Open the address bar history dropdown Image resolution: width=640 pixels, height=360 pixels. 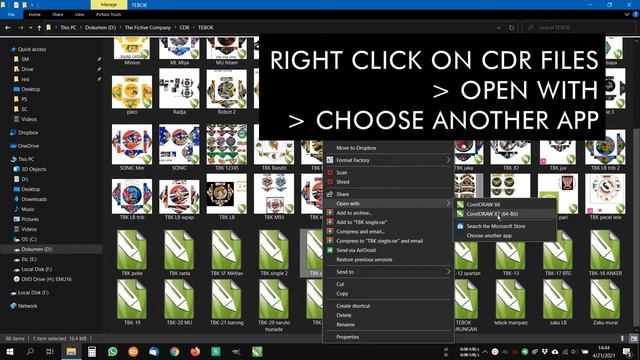click(498, 27)
